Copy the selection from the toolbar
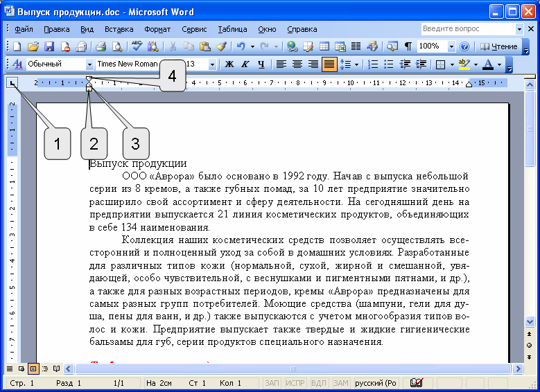 189,46
